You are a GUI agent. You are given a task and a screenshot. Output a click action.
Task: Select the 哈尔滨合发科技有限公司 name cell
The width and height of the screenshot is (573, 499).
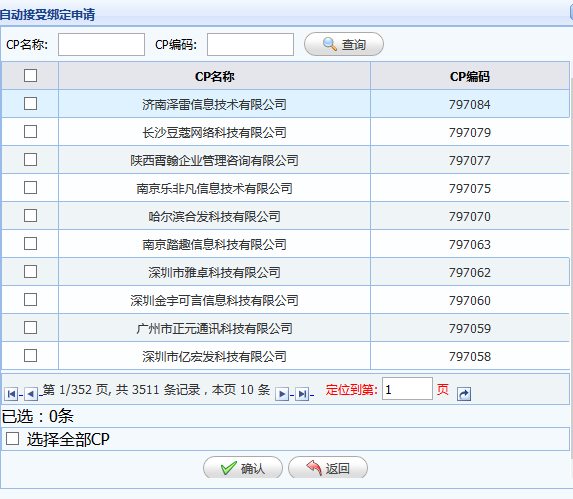coord(214,216)
